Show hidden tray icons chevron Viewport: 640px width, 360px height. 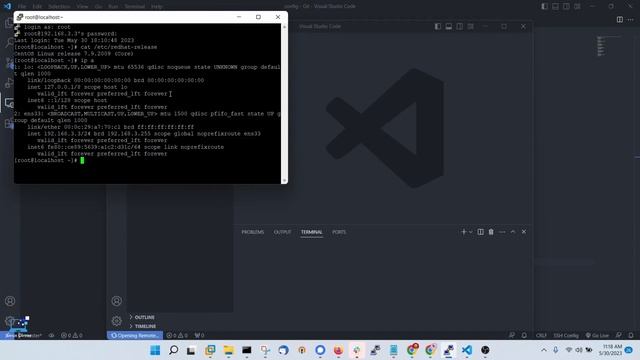(544, 350)
